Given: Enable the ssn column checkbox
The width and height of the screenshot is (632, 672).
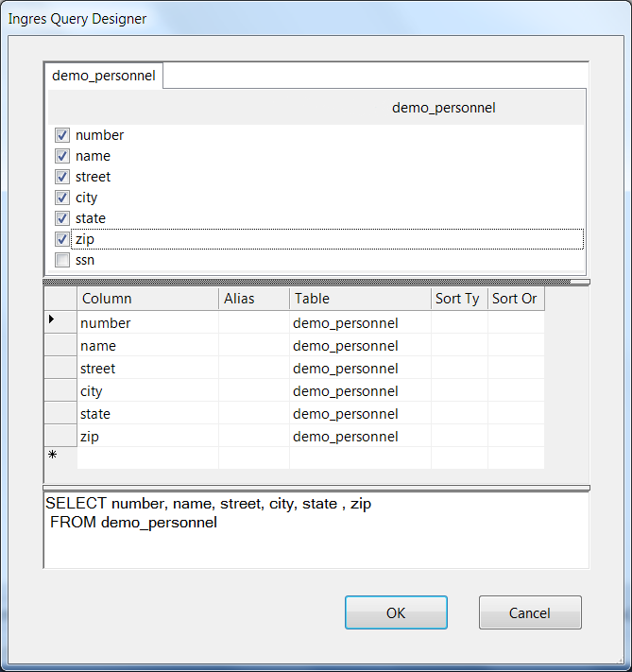Looking at the screenshot, I should [x=62, y=260].
